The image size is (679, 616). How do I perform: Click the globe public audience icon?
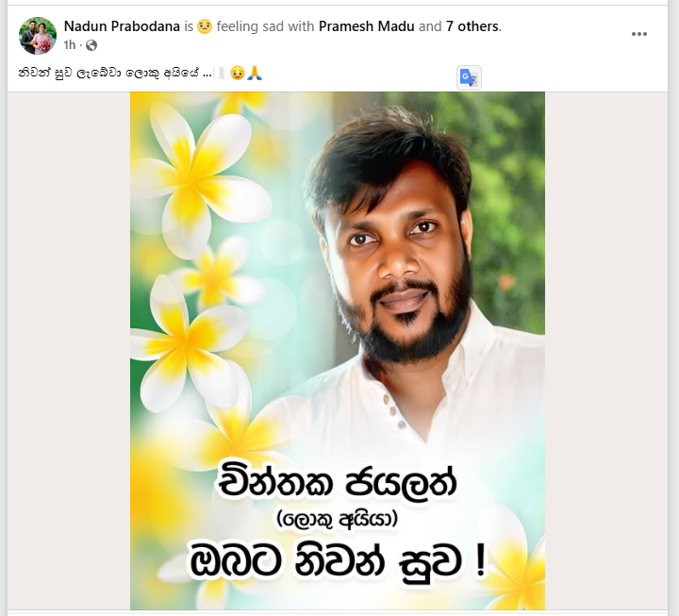point(91,45)
